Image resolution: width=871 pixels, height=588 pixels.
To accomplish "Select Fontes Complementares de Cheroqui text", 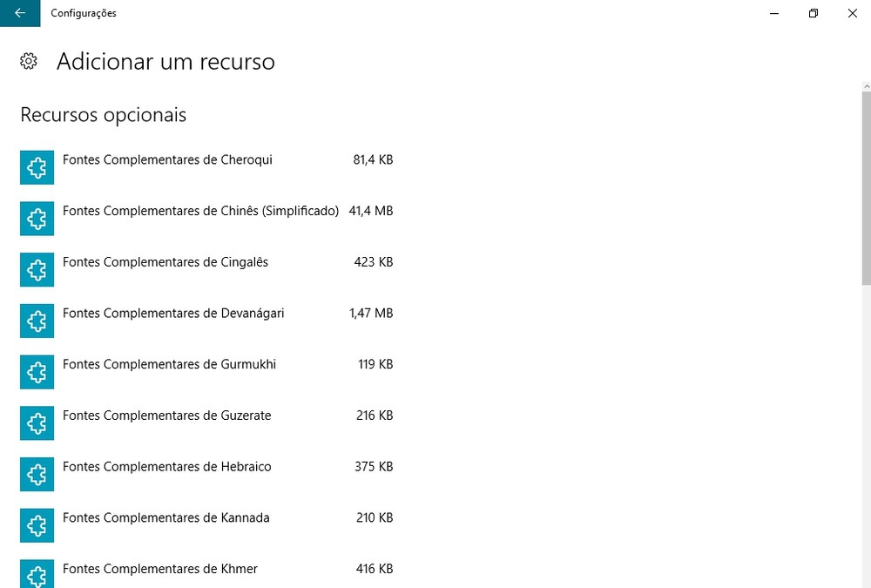I will click(x=167, y=160).
